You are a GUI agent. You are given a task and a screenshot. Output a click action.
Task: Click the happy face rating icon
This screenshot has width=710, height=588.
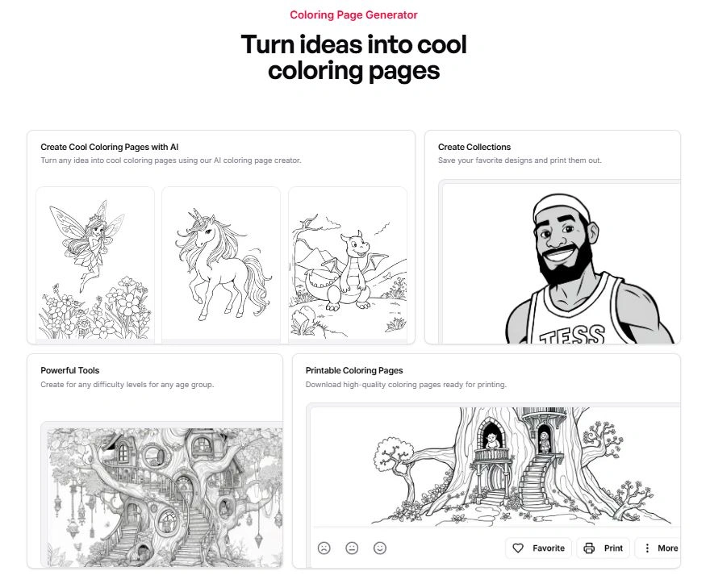point(380,548)
